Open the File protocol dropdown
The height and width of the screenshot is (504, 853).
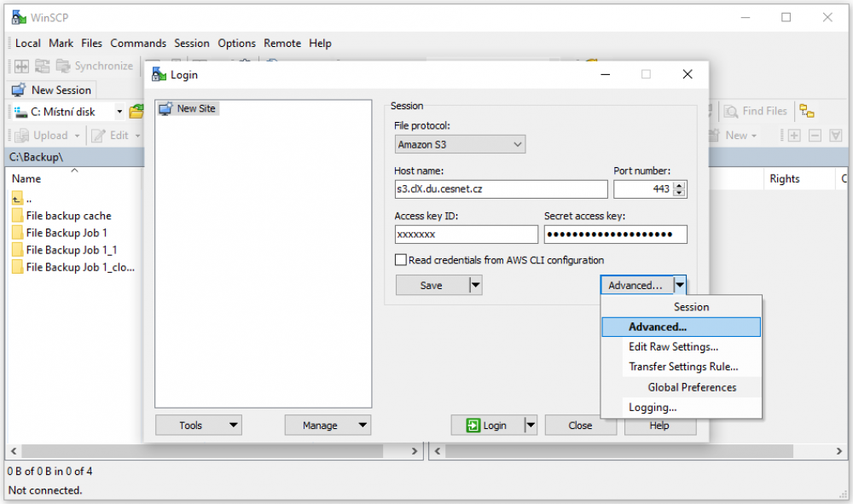pyautogui.click(x=460, y=145)
